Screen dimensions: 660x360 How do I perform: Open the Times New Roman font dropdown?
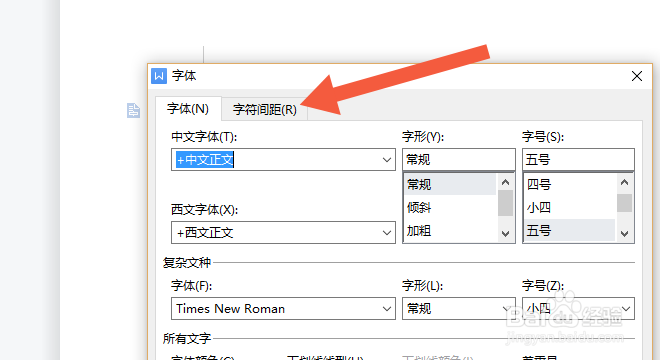386,309
